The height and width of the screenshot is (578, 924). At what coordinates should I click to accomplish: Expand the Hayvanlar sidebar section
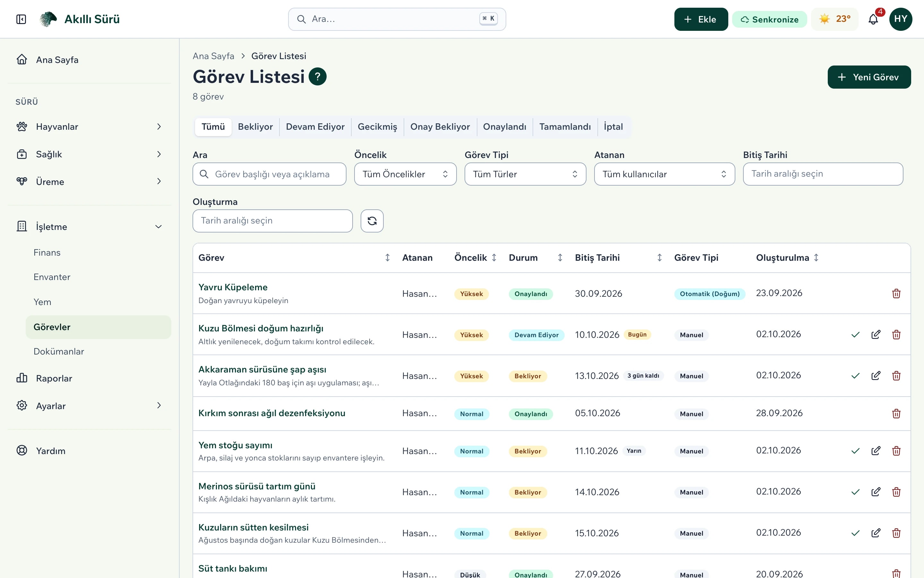(89, 127)
